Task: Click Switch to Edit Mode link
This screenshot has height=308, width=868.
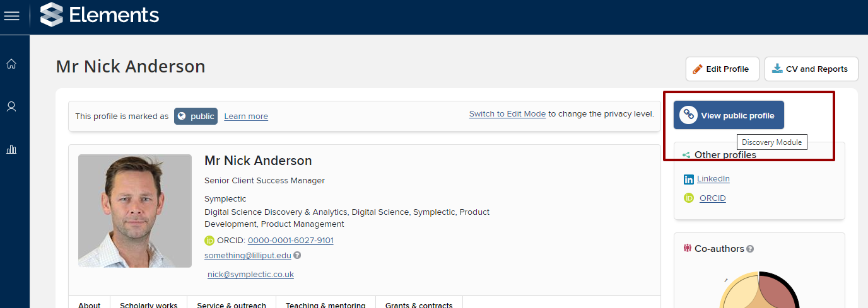Action: coord(507,114)
